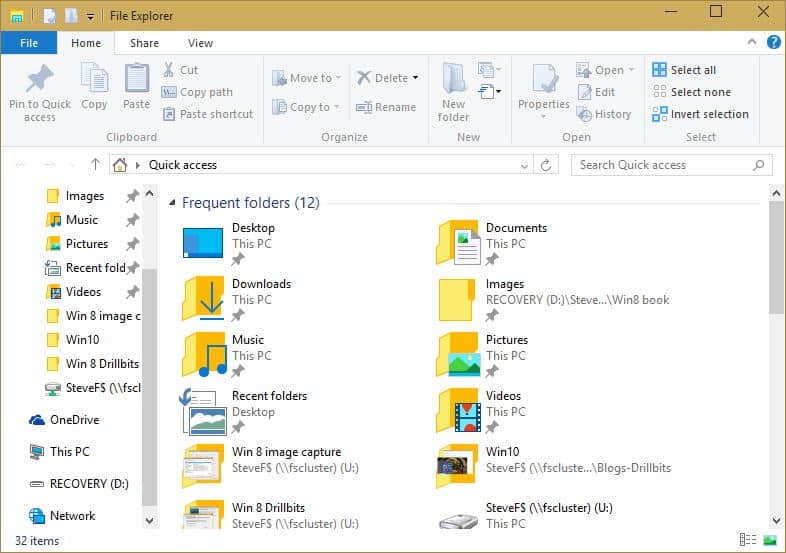Open RECOVERY (D:) drive in sidebar
Viewport: 786px width, 553px height.
point(79,484)
